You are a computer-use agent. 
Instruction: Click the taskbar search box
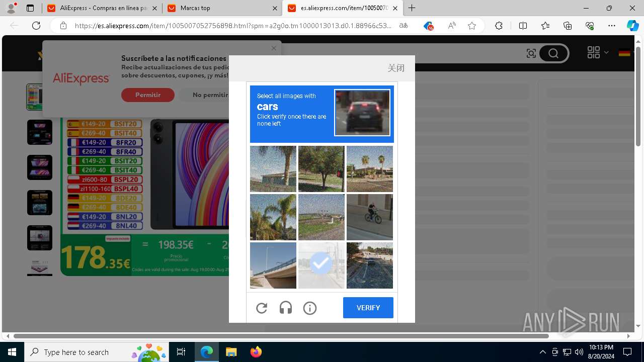(97, 352)
